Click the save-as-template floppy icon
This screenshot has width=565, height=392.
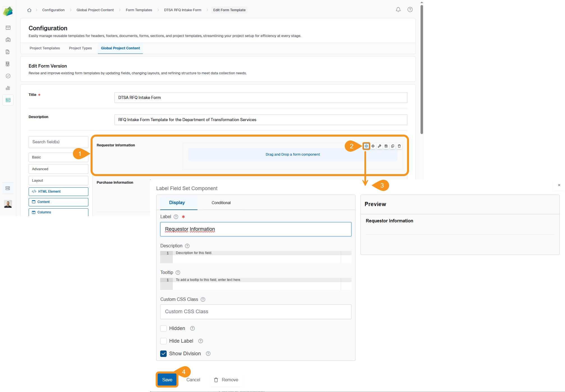[386, 146]
